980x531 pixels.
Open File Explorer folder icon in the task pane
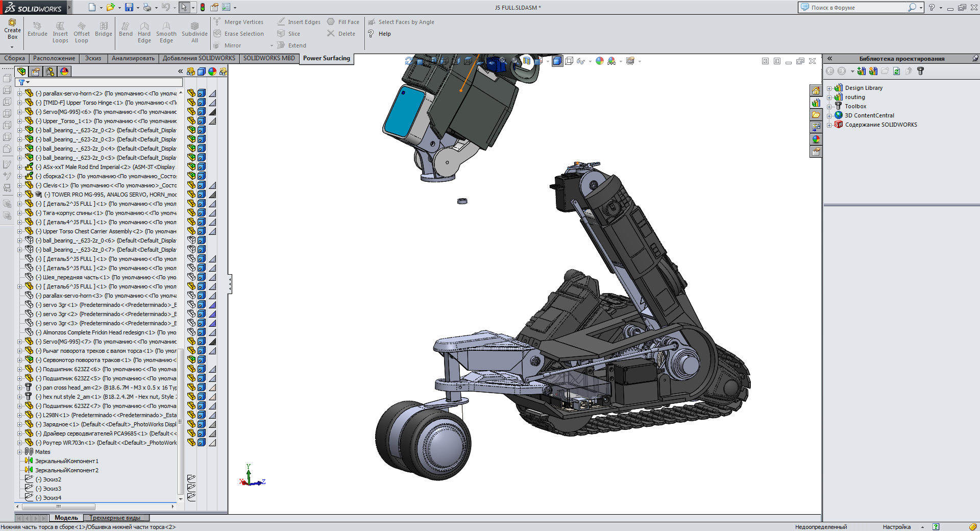(x=816, y=115)
